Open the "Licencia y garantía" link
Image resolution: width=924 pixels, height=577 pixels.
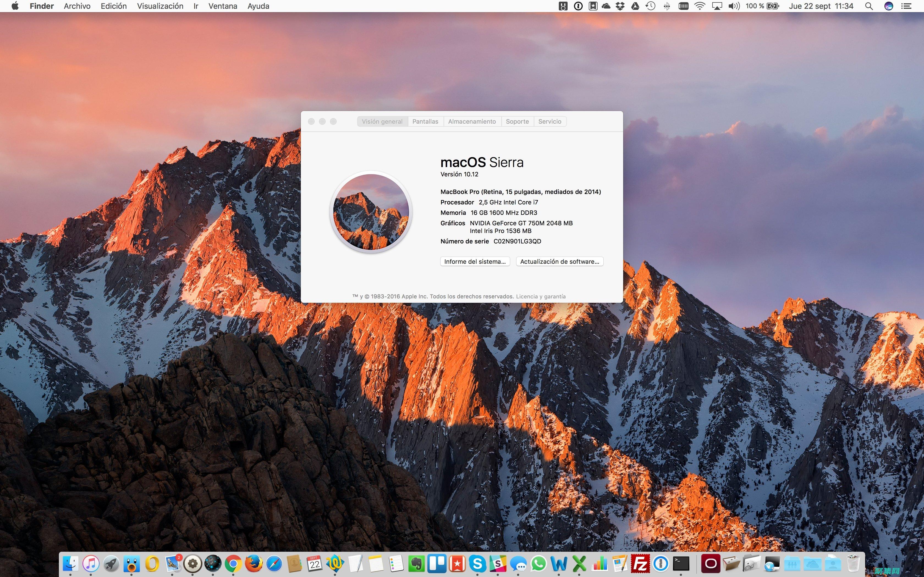(x=541, y=296)
